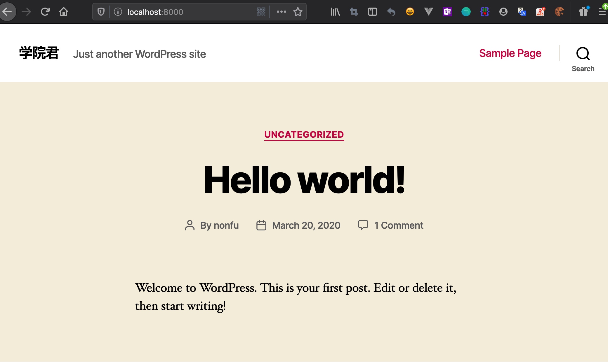Click the nonfu author name link
This screenshot has height=364, width=608.
click(x=226, y=225)
